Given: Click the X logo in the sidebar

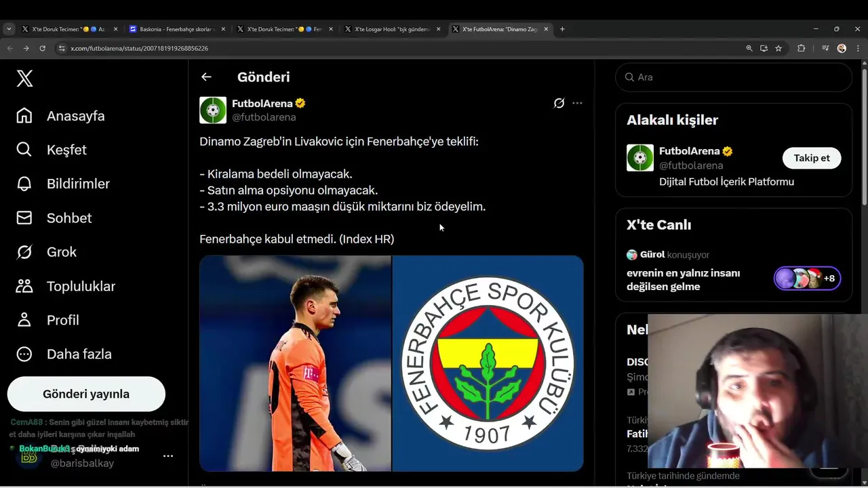Looking at the screenshot, I should (x=24, y=79).
